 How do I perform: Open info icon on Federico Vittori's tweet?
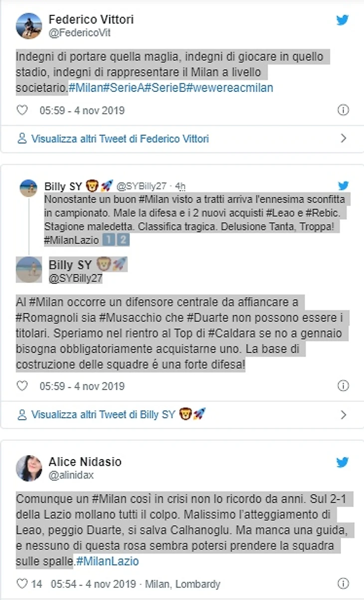(343, 110)
